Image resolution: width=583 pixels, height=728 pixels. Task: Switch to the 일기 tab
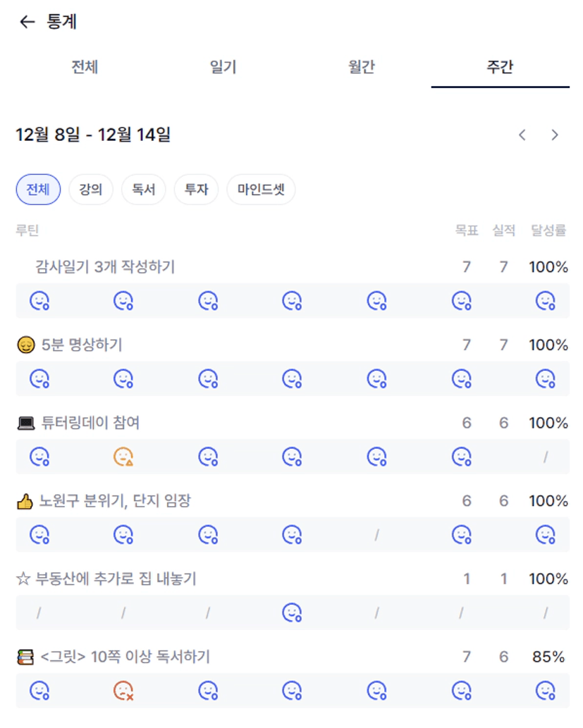coord(223,68)
